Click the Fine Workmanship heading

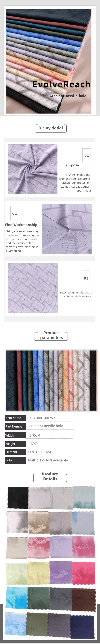[21, 225]
